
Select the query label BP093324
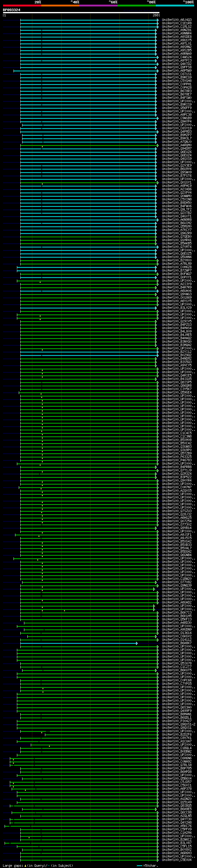[x=11, y=10]
